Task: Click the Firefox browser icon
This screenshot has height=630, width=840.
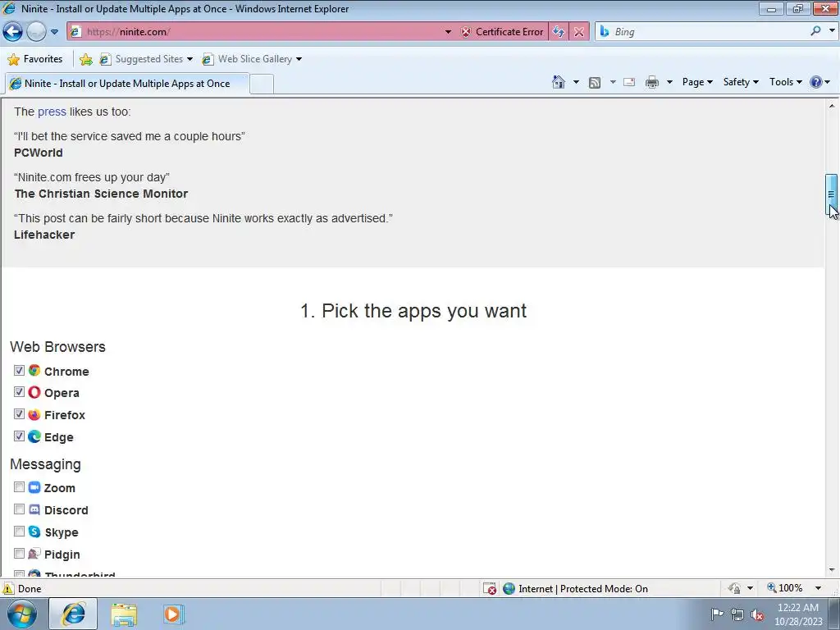Action: coord(34,414)
